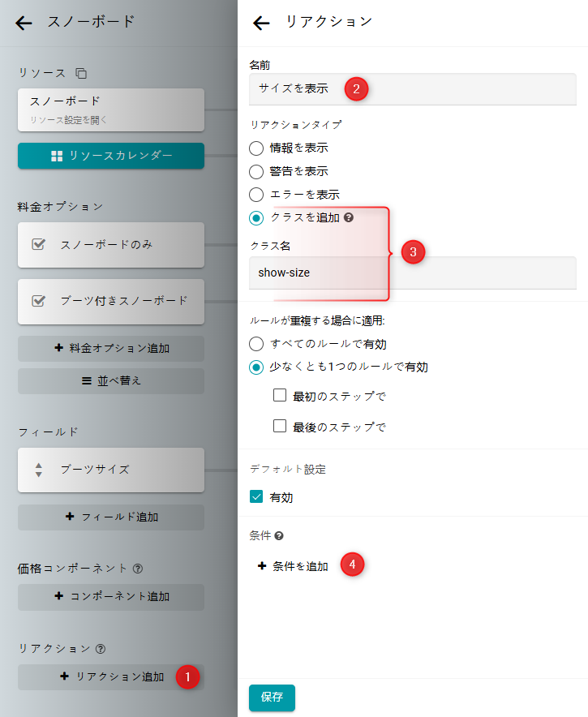Click back arrow beside スノーボード title
This screenshot has height=717, width=588.
point(24,23)
